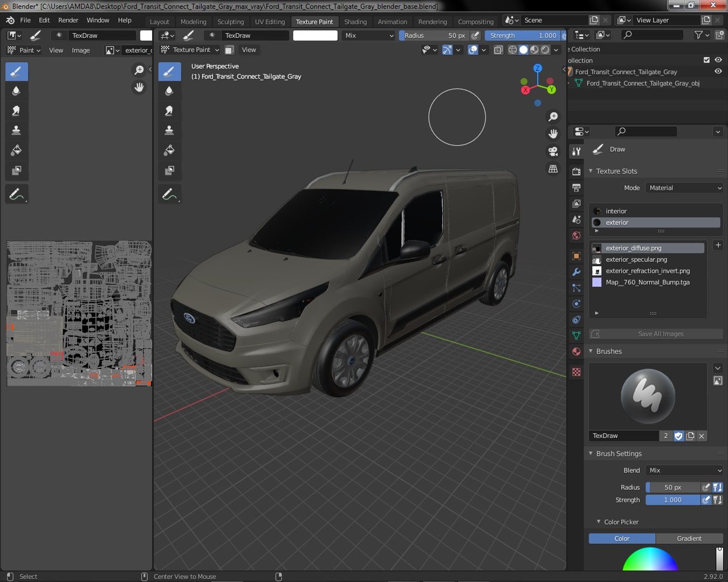Adjust Radius slider in viewport header
The image size is (728, 582).
pyautogui.click(x=434, y=36)
